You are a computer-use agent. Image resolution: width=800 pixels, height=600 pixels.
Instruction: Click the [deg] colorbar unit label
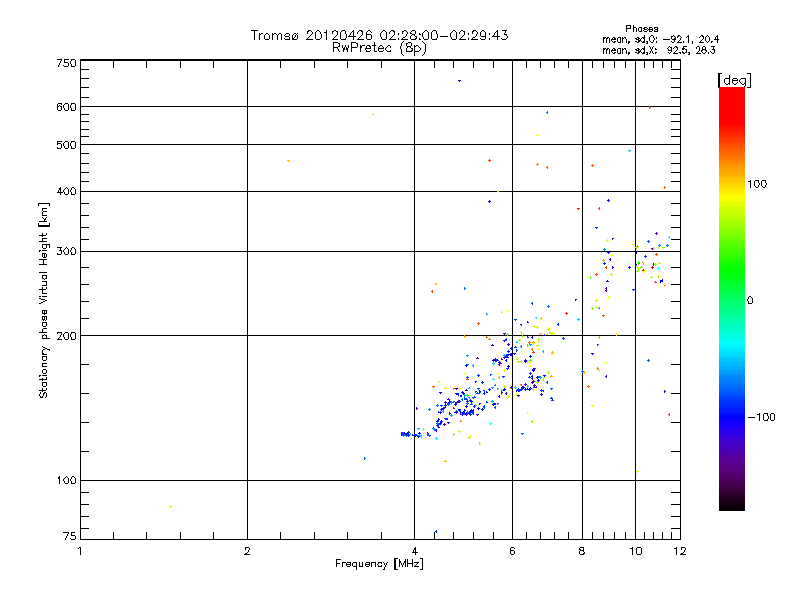pyautogui.click(x=735, y=80)
